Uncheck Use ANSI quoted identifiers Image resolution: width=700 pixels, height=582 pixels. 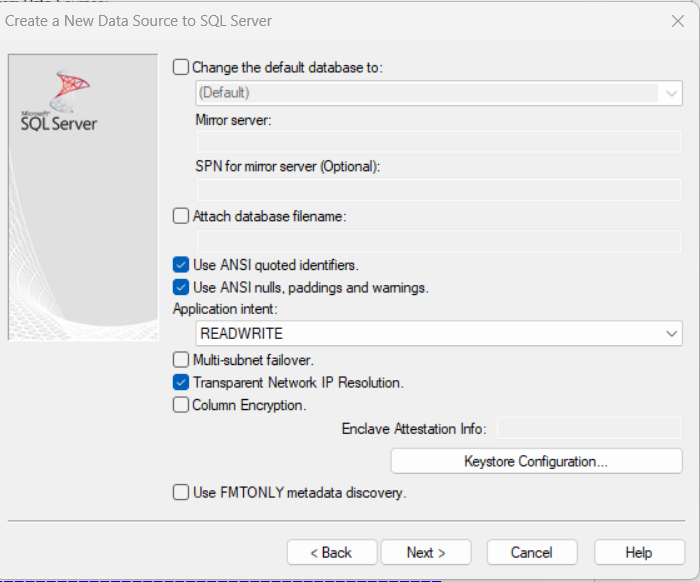[181, 265]
